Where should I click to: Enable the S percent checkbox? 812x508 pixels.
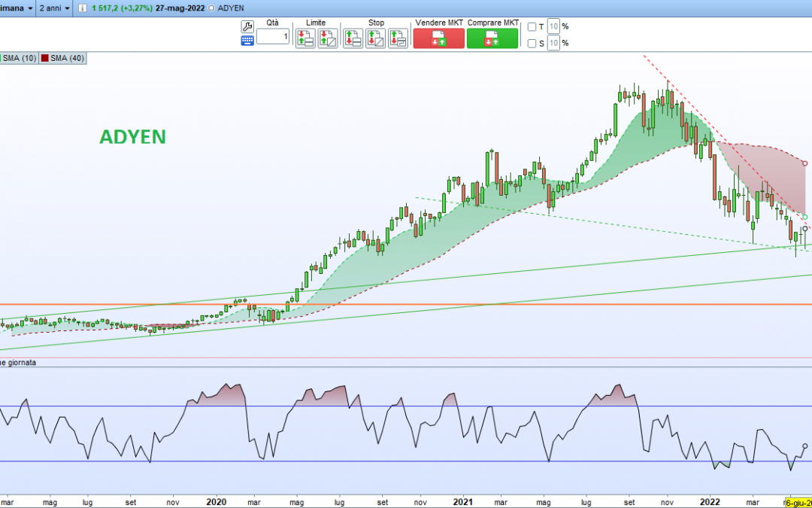532,44
